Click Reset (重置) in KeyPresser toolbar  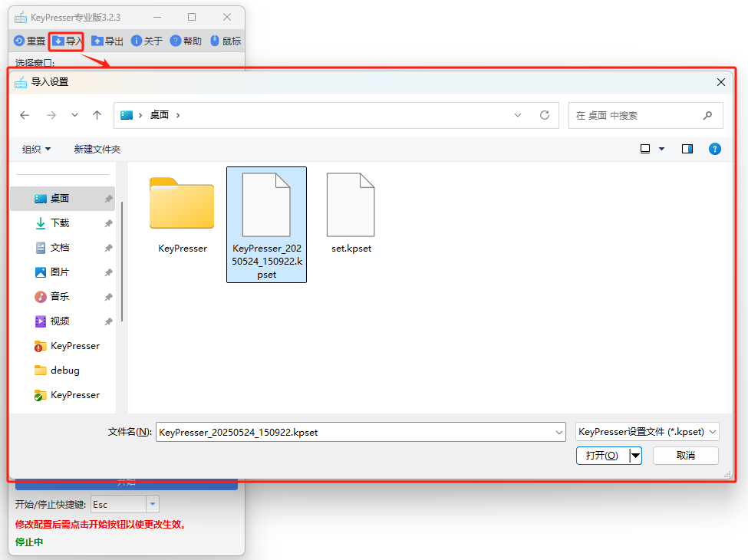(x=29, y=41)
